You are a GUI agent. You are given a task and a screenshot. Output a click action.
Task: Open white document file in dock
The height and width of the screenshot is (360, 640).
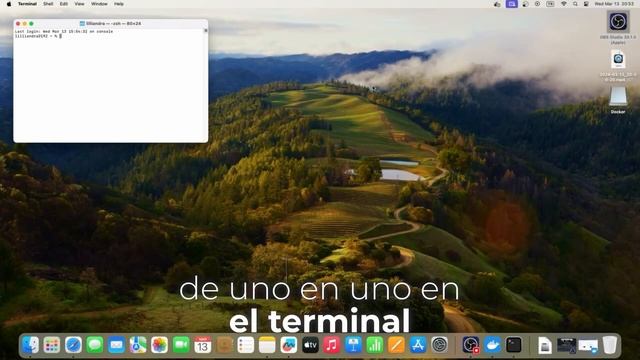tap(545, 345)
